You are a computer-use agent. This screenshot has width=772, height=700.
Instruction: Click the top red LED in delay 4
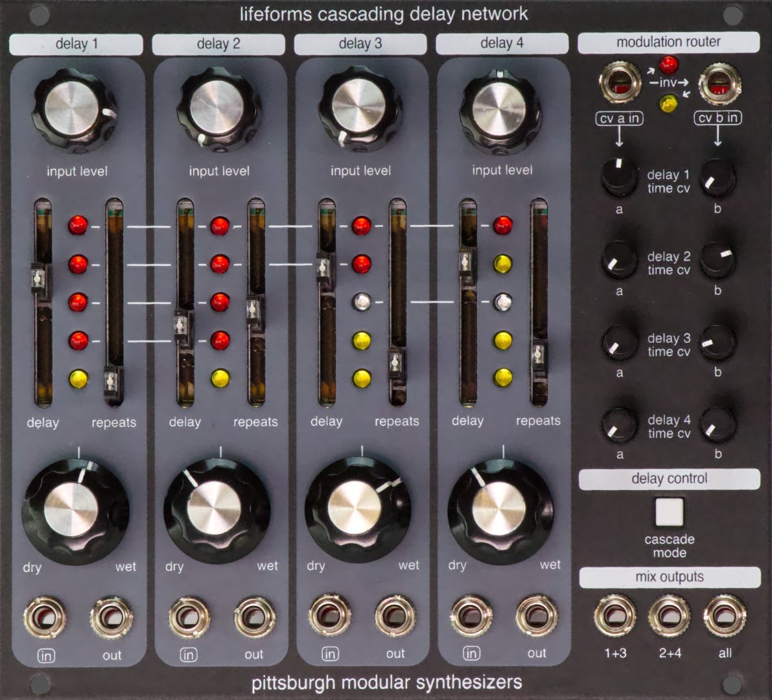pyautogui.click(x=503, y=225)
